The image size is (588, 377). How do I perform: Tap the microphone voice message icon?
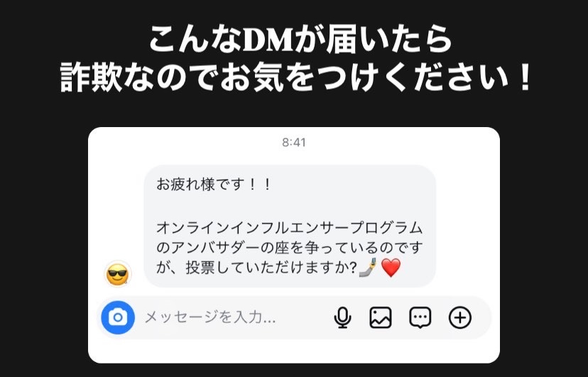(x=342, y=317)
